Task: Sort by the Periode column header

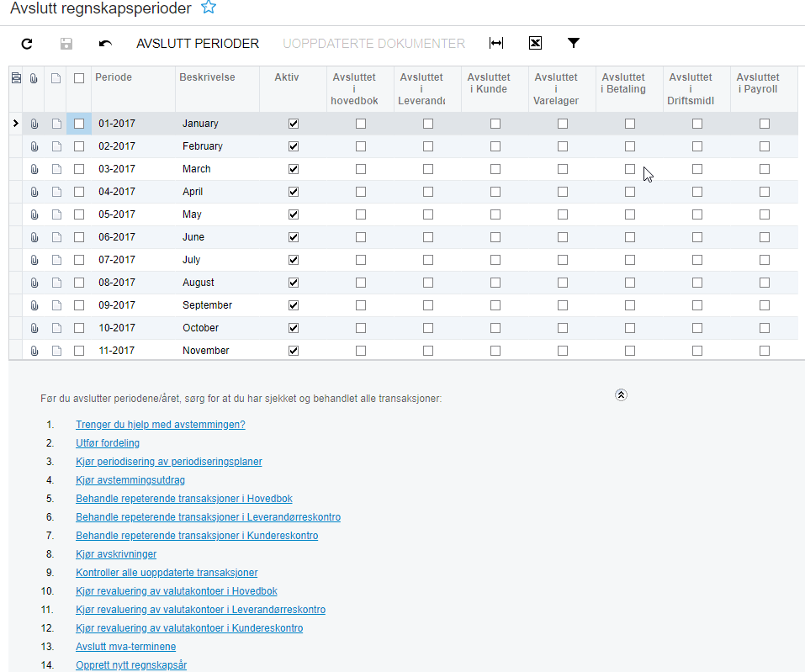Action: (x=133, y=89)
